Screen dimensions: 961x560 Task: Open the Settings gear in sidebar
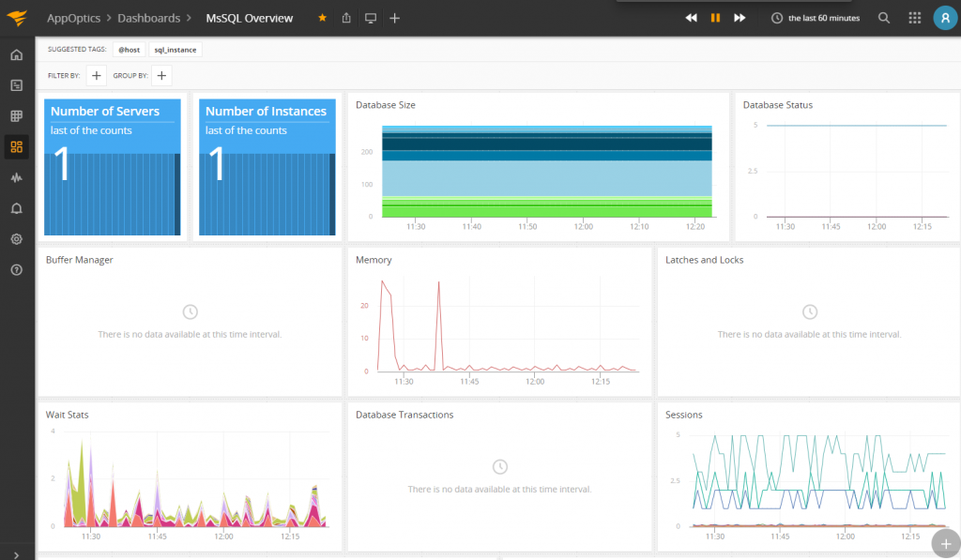16,239
